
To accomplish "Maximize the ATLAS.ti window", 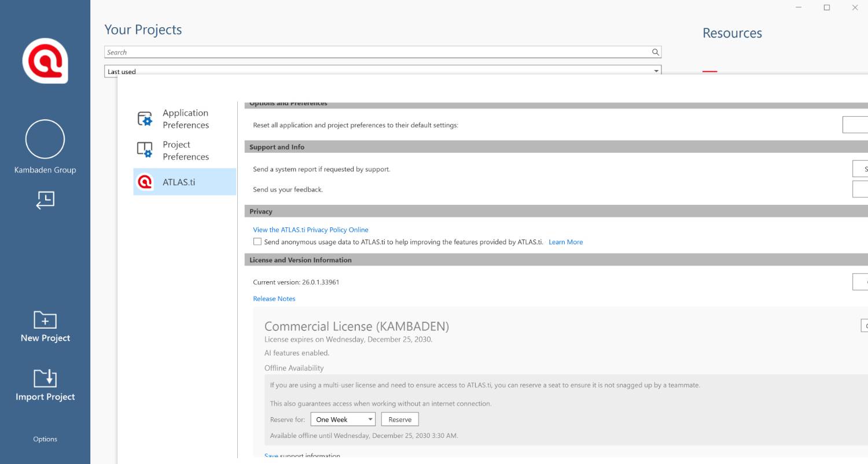I will [x=827, y=8].
